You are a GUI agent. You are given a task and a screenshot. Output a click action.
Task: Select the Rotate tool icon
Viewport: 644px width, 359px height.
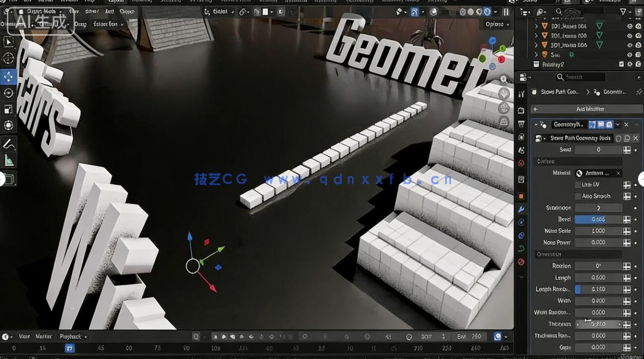(8, 92)
